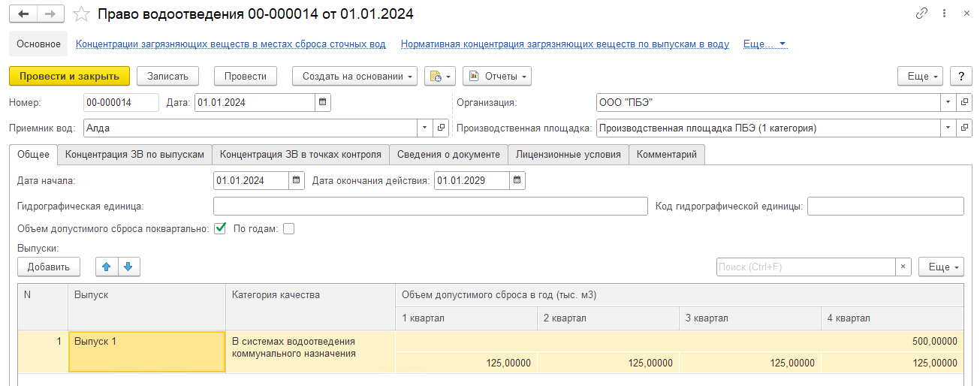
Task: Click the back navigation arrow
Action: coord(23,14)
